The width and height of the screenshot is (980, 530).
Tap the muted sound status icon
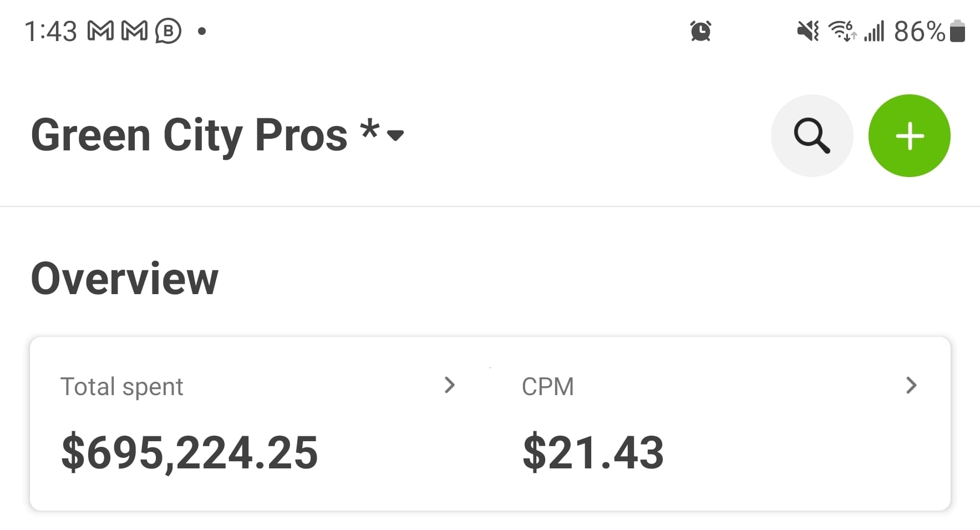tap(808, 31)
